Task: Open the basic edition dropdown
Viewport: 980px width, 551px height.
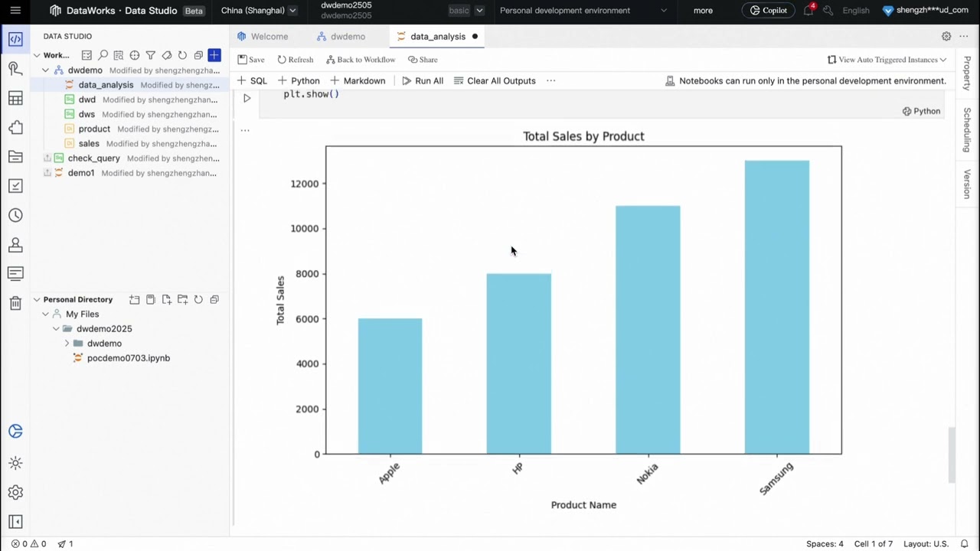Action: tap(466, 11)
